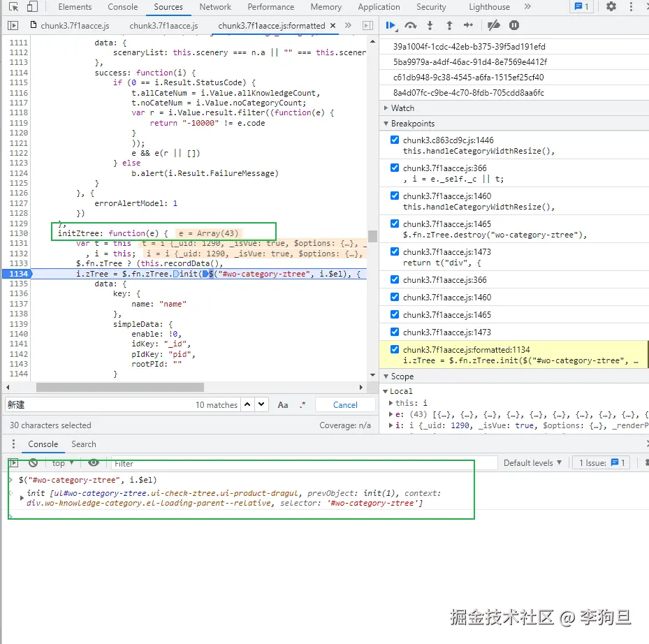Open the Application tab
This screenshot has height=644, width=649.
point(379,7)
